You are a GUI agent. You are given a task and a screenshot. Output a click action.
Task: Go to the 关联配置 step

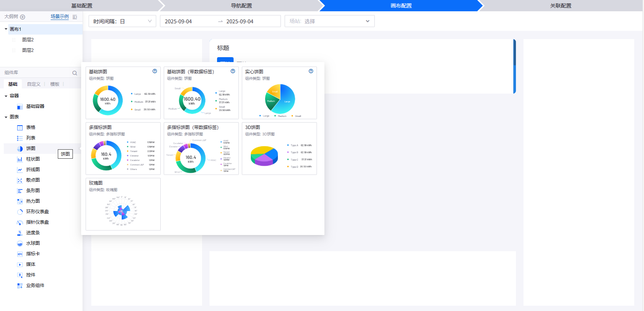point(560,6)
